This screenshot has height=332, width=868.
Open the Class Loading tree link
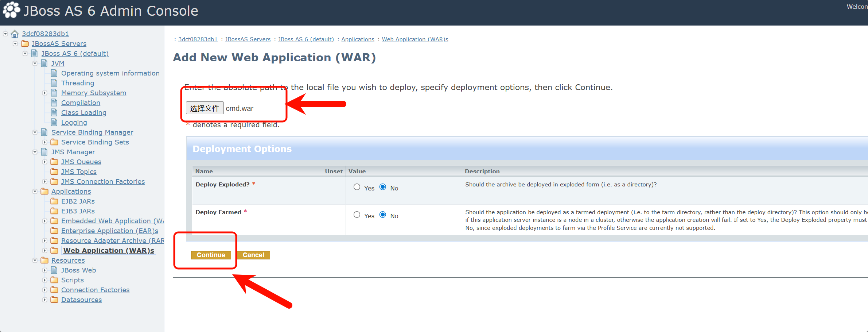pyautogui.click(x=83, y=113)
